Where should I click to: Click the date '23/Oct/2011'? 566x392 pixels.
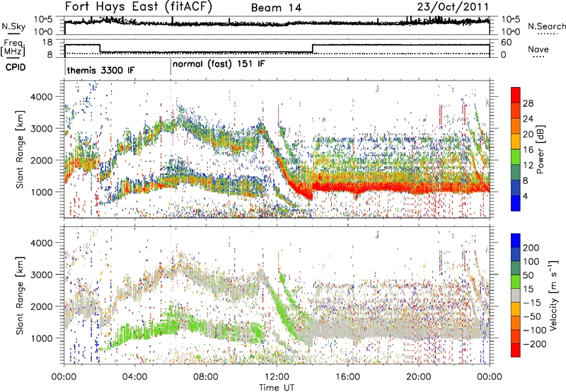click(x=453, y=7)
